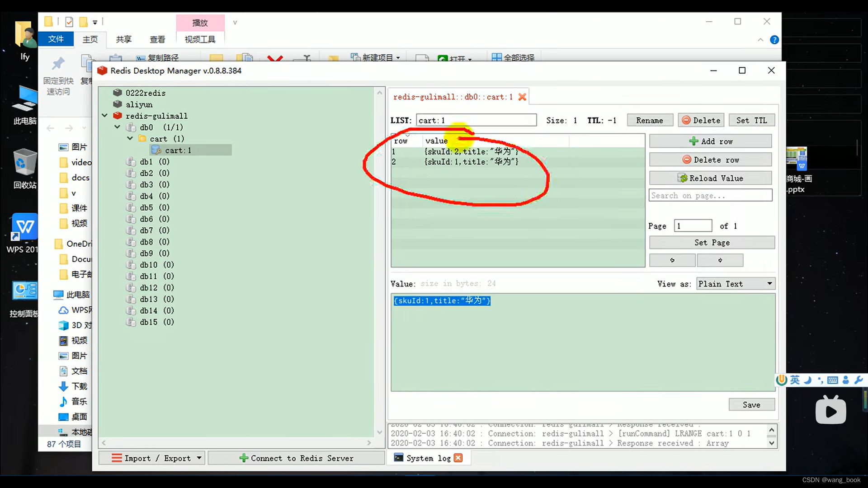Collapse the db0 database node
The image size is (868, 488).
coord(117,127)
